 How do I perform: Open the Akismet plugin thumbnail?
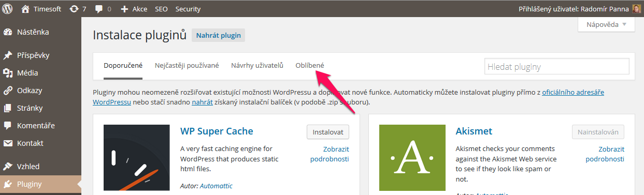pos(412,158)
